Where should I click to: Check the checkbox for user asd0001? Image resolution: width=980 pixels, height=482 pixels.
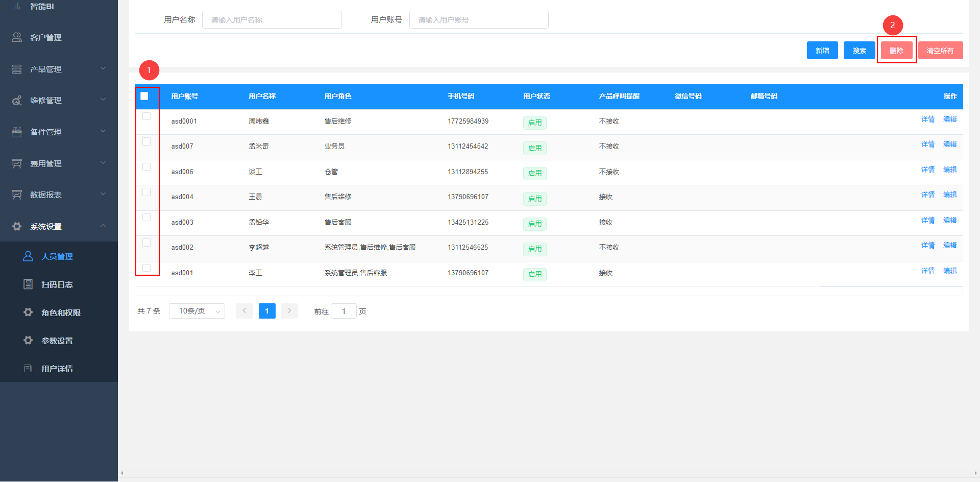(146, 116)
